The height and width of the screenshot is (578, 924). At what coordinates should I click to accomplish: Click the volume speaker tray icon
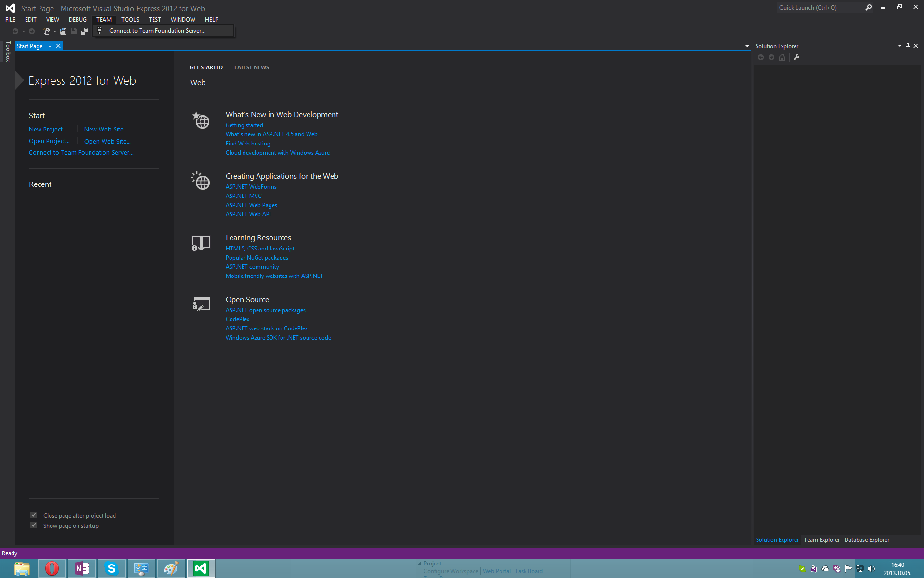872,569
